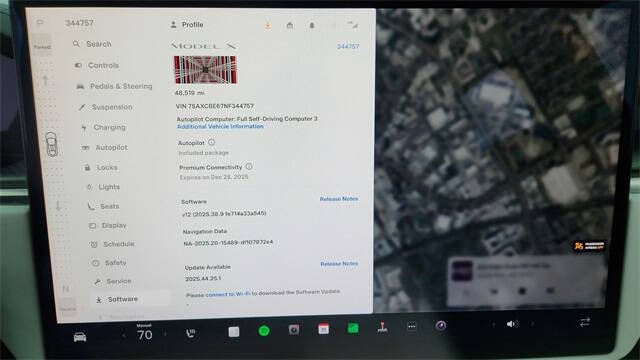The height and width of the screenshot is (360, 640).
Task: Tap the 48,519 mi odometer reading
Action: (189, 93)
